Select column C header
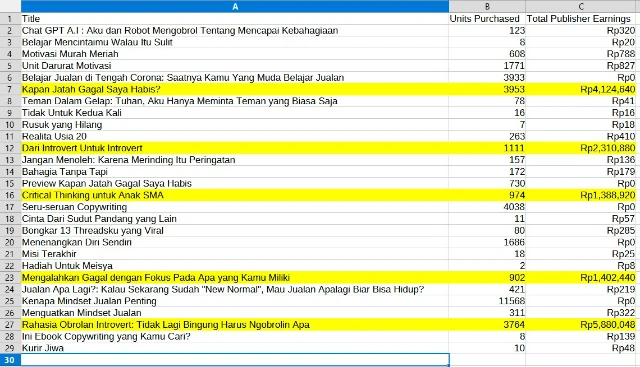 pos(582,6)
